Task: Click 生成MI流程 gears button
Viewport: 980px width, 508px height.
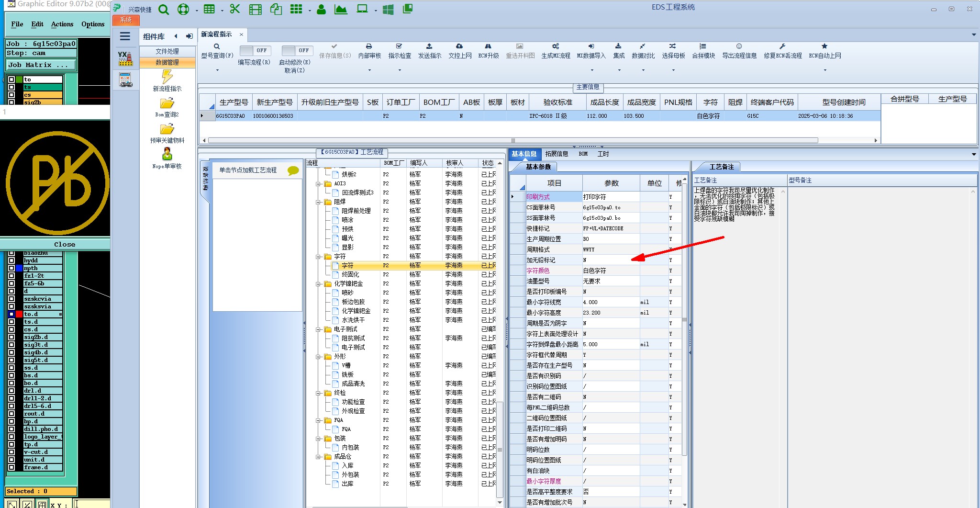Action: coord(556,51)
